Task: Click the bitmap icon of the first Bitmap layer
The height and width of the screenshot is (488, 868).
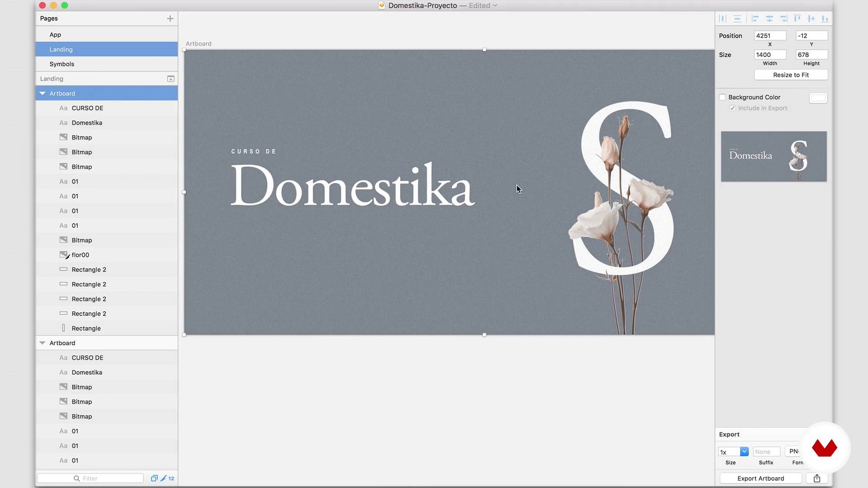Action: coord(63,137)
